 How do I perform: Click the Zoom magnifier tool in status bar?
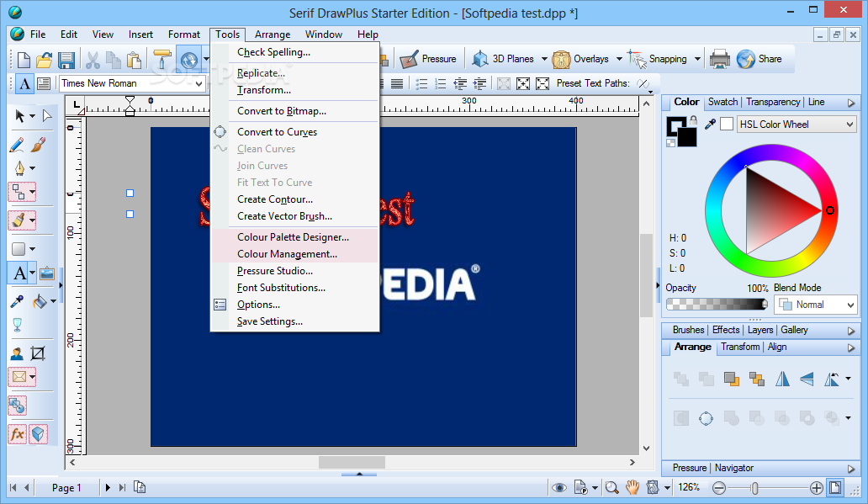(611, 487)
